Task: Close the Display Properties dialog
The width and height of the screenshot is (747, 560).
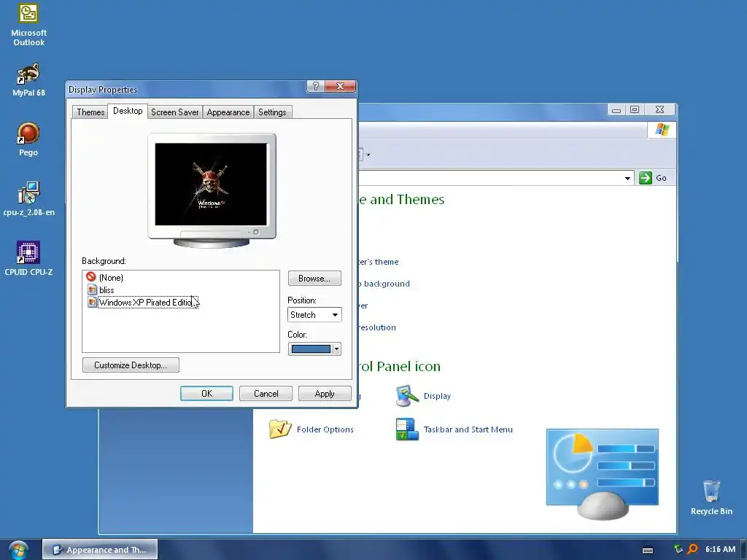Action: [x=340, y=86]
